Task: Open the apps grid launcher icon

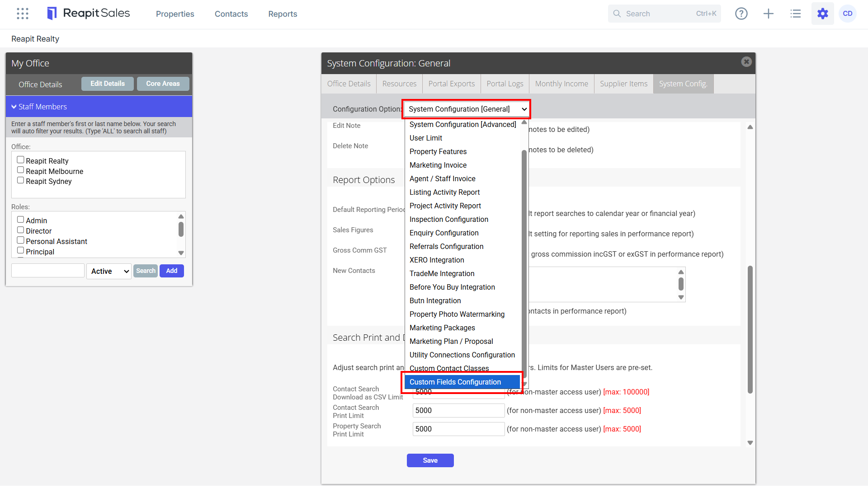Action: click(x=23, y=14)
